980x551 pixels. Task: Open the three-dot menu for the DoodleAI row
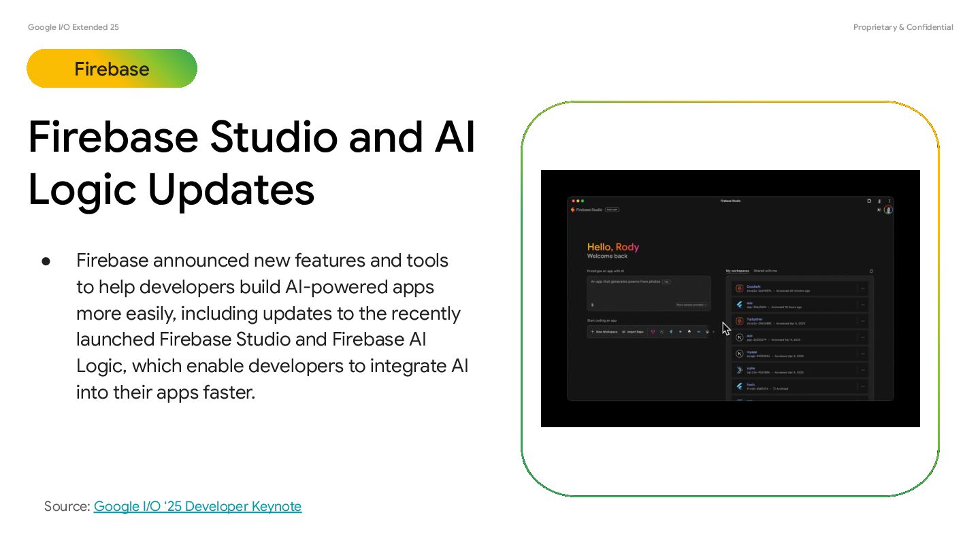pyautogui.click(x=863, y=288)
